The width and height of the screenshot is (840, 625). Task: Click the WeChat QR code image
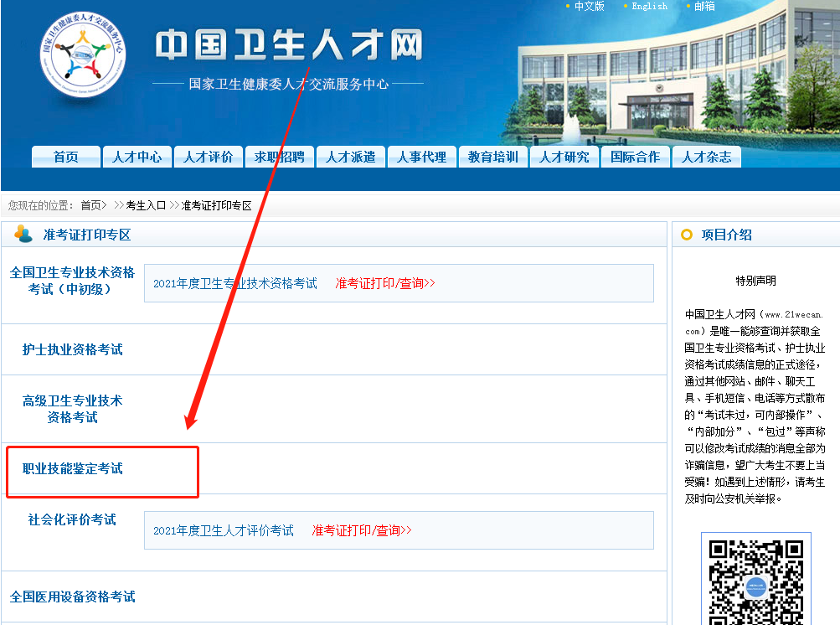pyautogui.click(x=755, y=586)
